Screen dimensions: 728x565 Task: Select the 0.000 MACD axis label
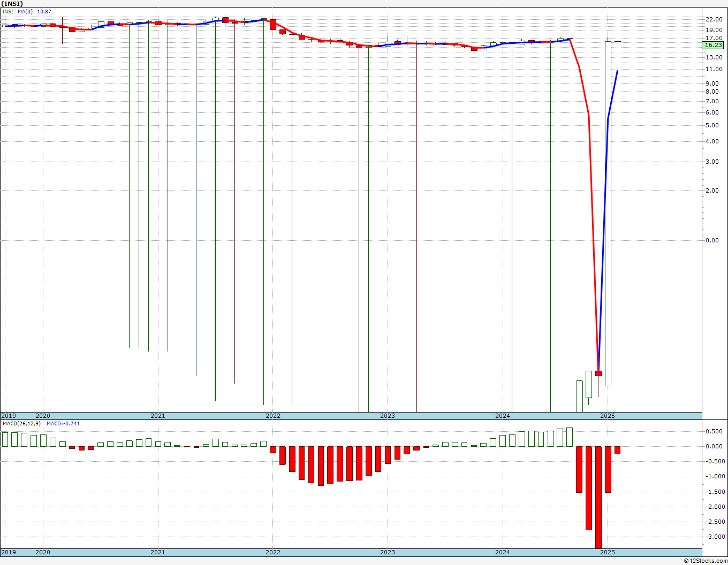pos(714,446)
